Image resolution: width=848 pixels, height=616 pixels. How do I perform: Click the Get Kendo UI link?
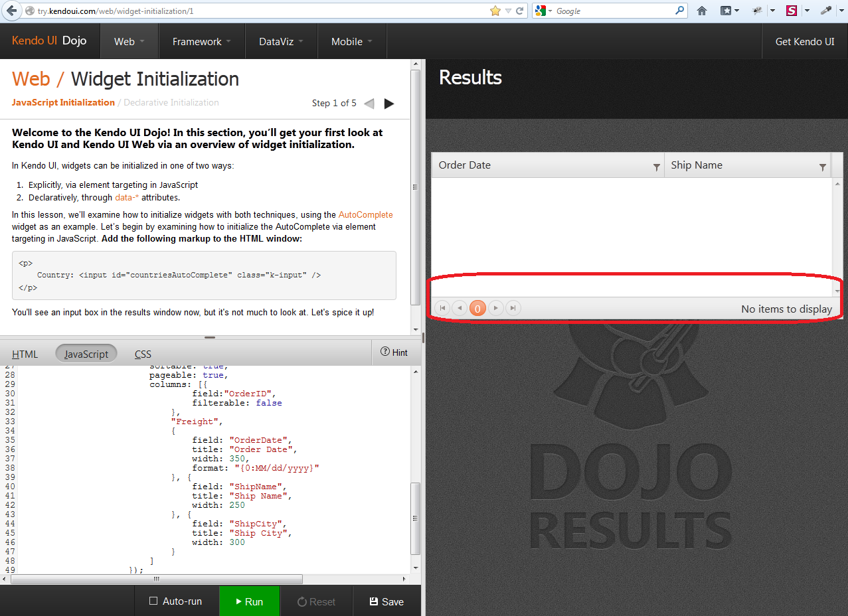pyautogui.click(x=805, y=41)
